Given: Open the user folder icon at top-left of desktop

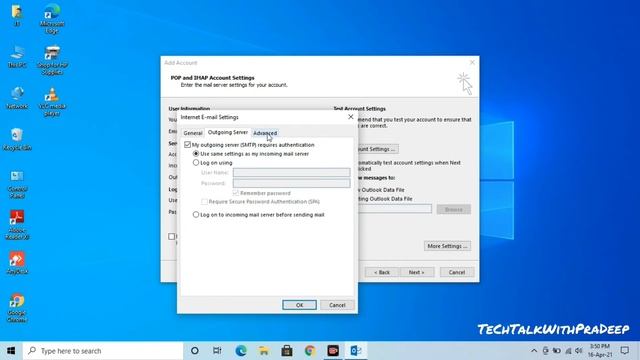Looking at the screenshot, I should pyautogui.click(x=17, y=15).
